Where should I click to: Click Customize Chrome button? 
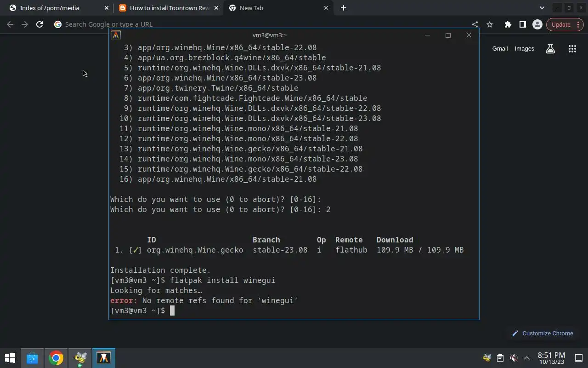click(x=543, y=333)
